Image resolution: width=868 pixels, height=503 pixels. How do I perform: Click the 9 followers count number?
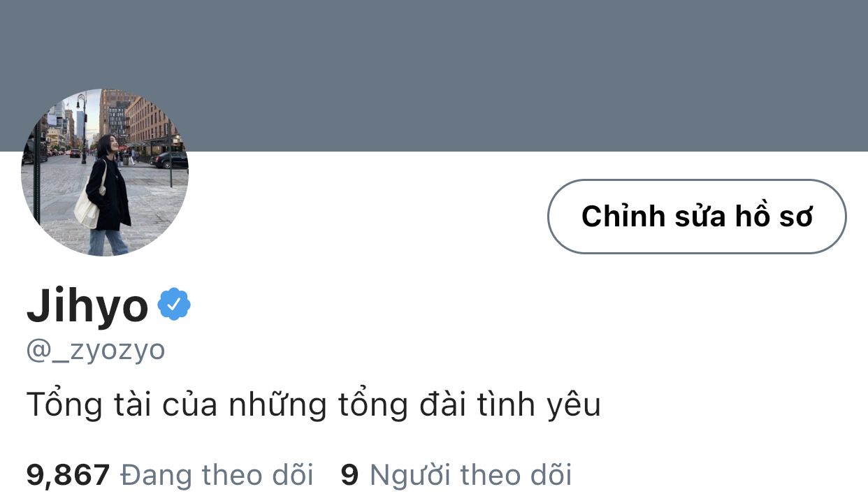(x=349, y=476)
